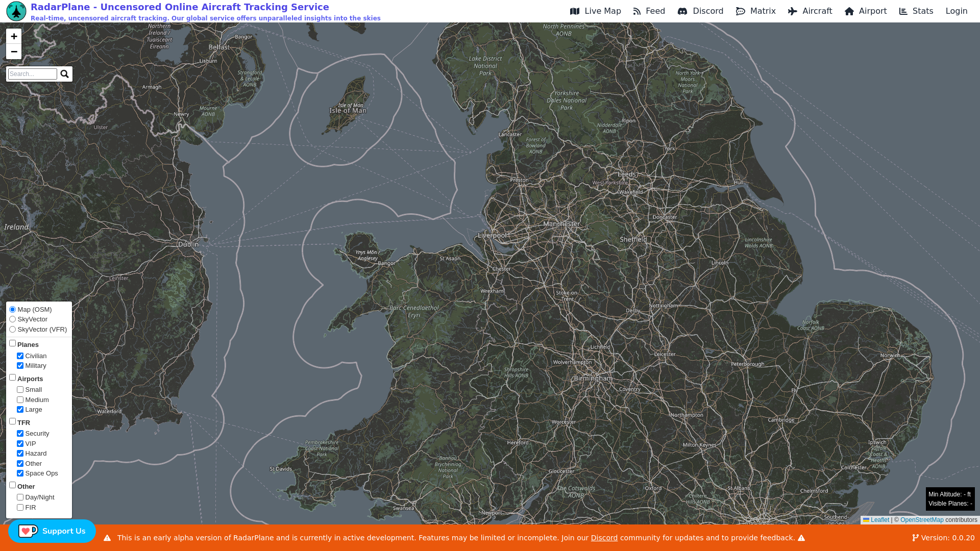Open the Stats page
The width and height of the screenshot is (980, 551).
click(916, 11)
